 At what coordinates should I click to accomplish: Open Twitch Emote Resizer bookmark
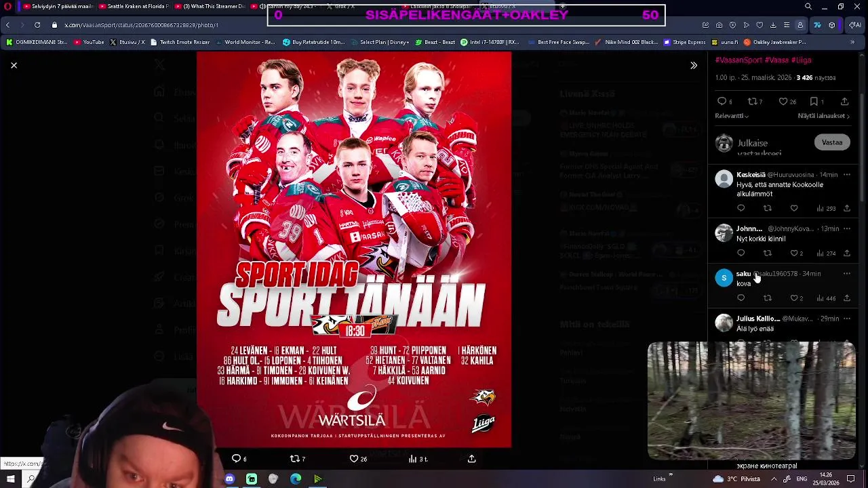click(180, 42)
